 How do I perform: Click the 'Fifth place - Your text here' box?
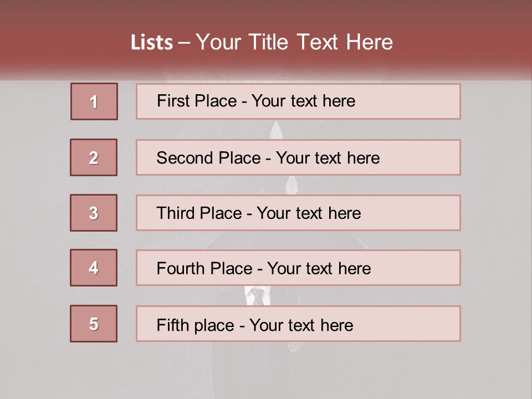coord(298,324)
